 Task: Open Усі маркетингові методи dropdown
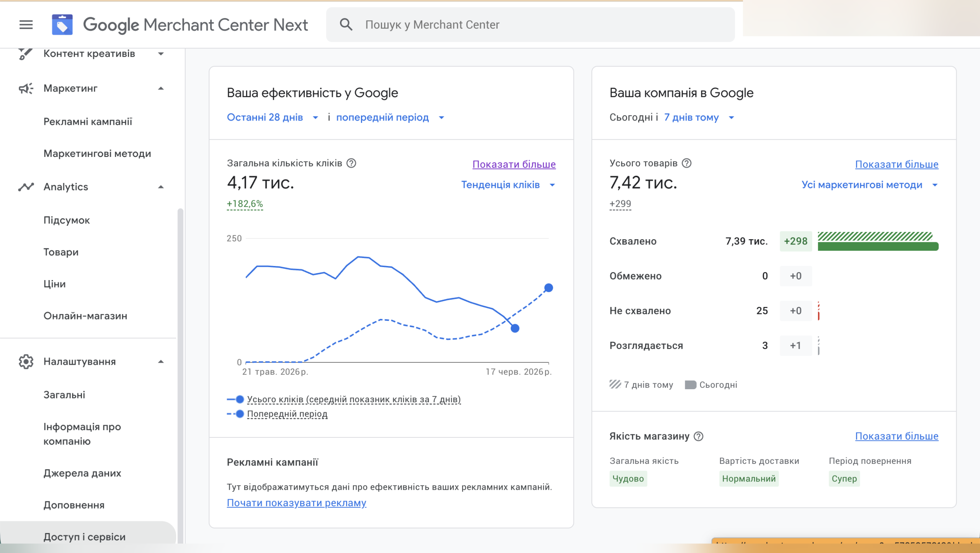870,185
